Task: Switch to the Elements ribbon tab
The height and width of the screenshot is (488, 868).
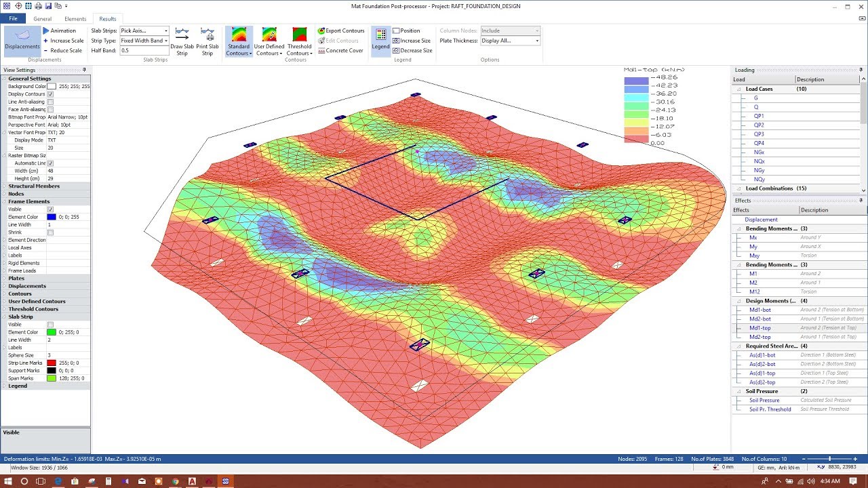Action: click(75, 18)
